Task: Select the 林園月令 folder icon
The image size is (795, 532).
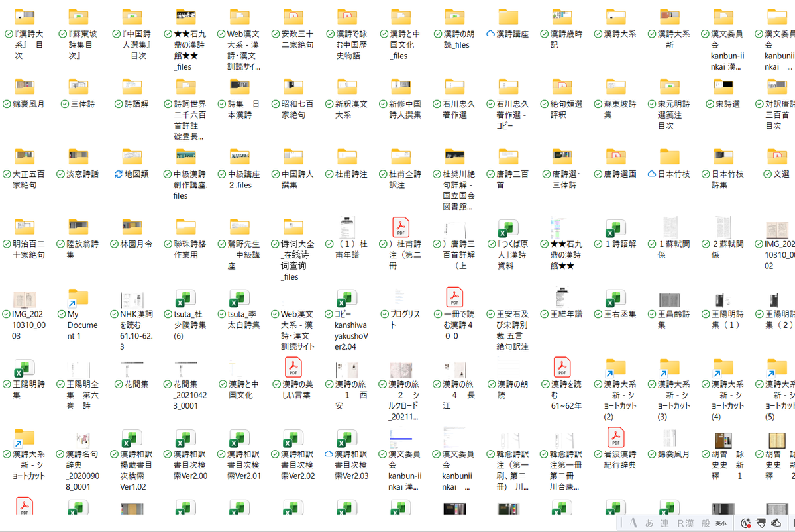Action: (x=132, y=227)
